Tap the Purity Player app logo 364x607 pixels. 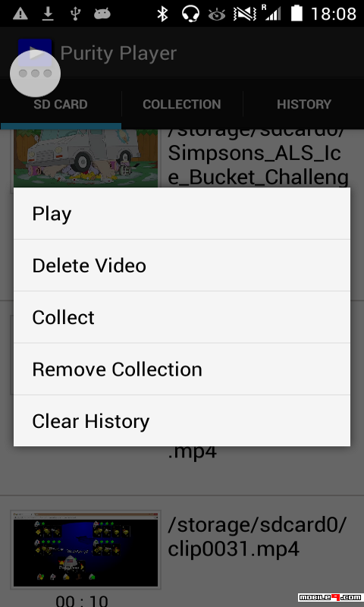[35, 53]
